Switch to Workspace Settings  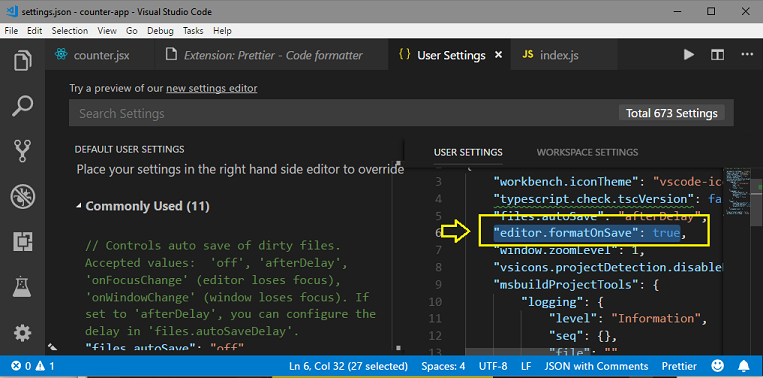[587, 152]
